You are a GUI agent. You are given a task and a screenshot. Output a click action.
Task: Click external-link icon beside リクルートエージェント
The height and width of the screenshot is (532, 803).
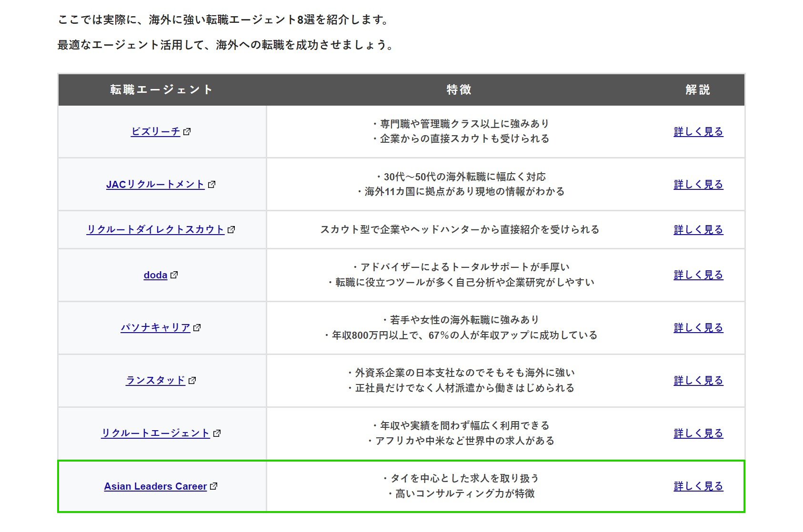click(x=217, y=433)
